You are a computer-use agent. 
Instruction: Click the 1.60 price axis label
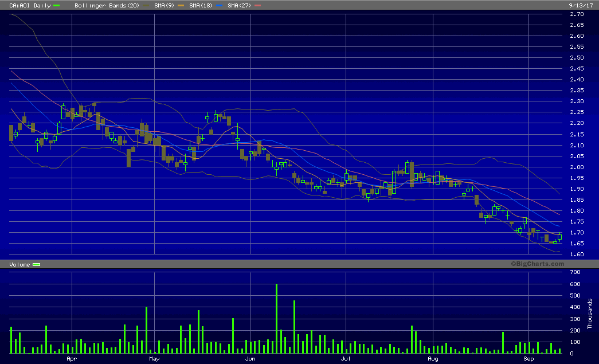pos(577,254)
